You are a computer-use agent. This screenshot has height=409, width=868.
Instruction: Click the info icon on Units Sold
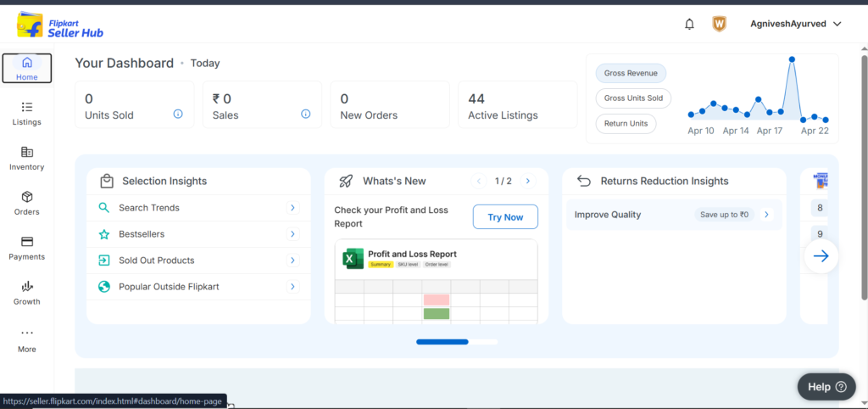click(x=178, y=114)
